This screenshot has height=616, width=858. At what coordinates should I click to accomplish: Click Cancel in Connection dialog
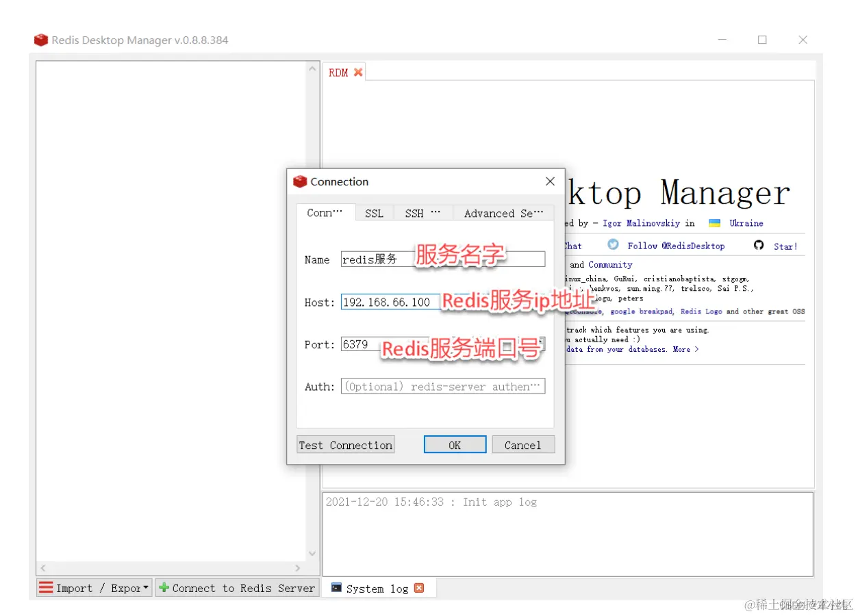pos(523,445)
